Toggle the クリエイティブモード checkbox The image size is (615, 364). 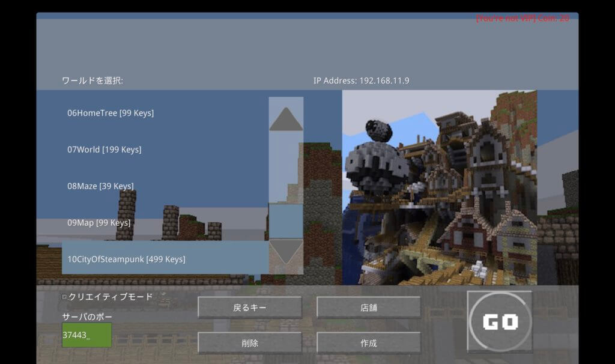coord(64,297)
